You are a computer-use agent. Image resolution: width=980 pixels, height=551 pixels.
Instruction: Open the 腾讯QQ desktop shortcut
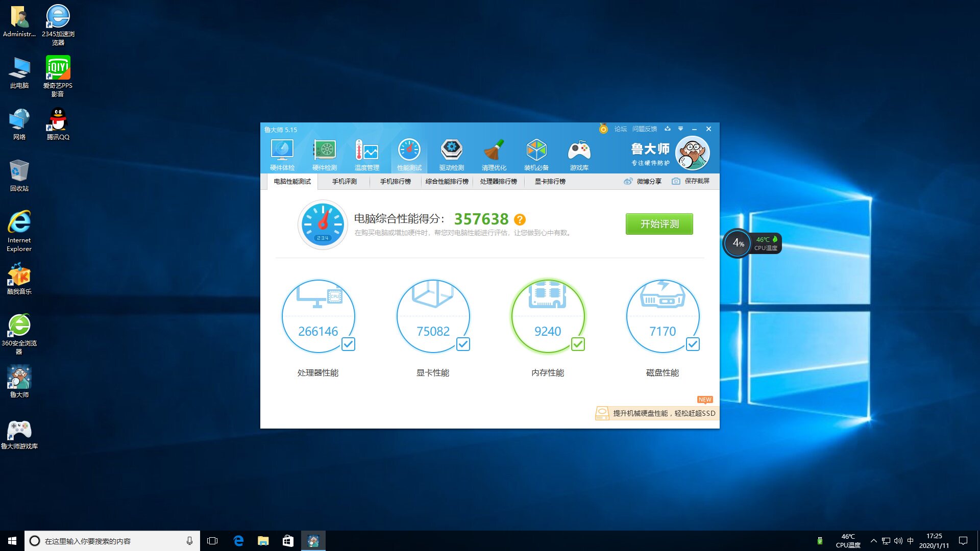click(x=58, y=124)
